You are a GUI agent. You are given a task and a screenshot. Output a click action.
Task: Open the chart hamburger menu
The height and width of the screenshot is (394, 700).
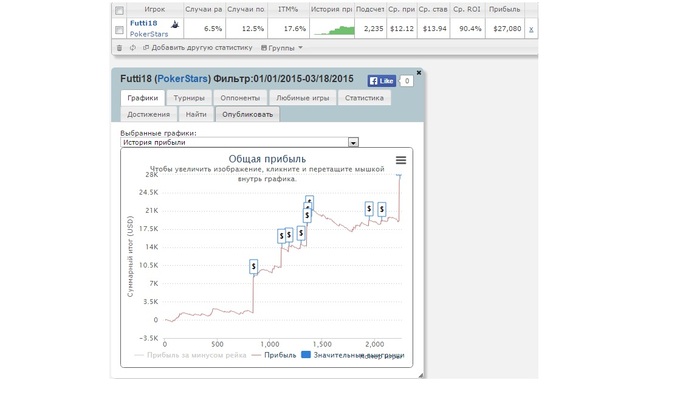click(x=400, y=160)
